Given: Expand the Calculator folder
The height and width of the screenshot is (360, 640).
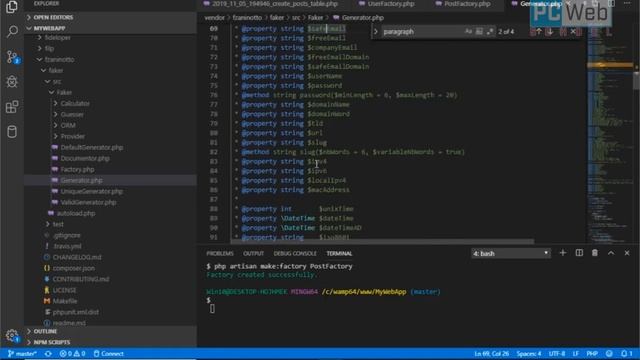Looking at the screenshot, I should [x=75, y=103].
